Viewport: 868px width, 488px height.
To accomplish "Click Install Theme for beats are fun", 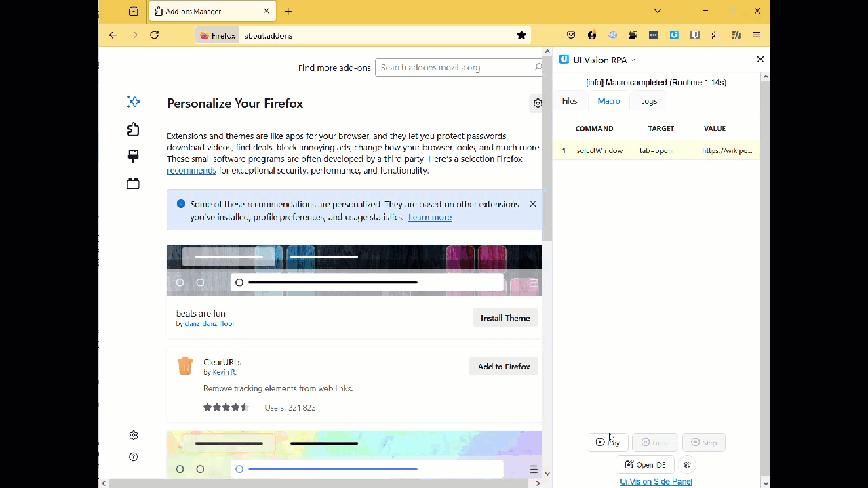I will click(x=505, y=318).
